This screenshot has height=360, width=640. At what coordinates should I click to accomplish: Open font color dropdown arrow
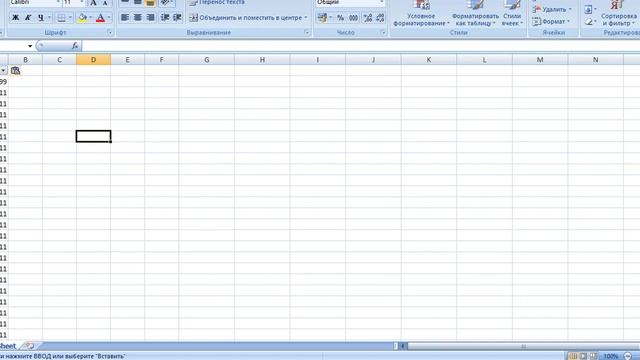click(x=109, y=18)
